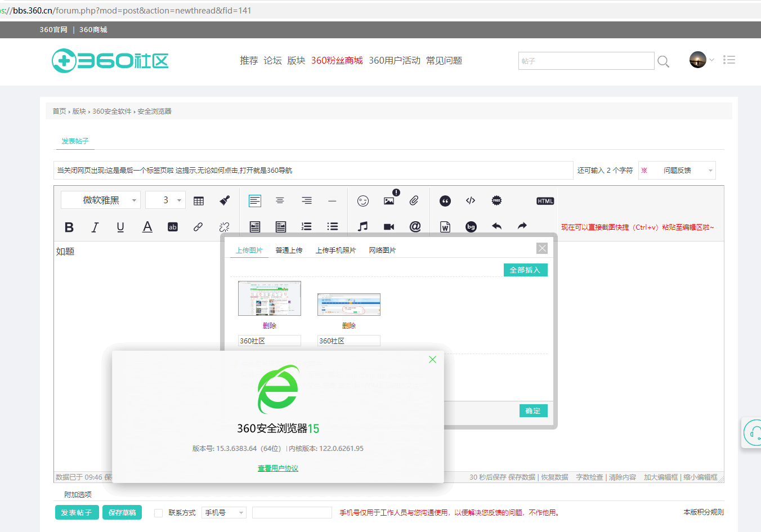The width and height of the screenshot is (761, 532).
Task: Click 清除内容 below the editor
Action: coord(623,477)
